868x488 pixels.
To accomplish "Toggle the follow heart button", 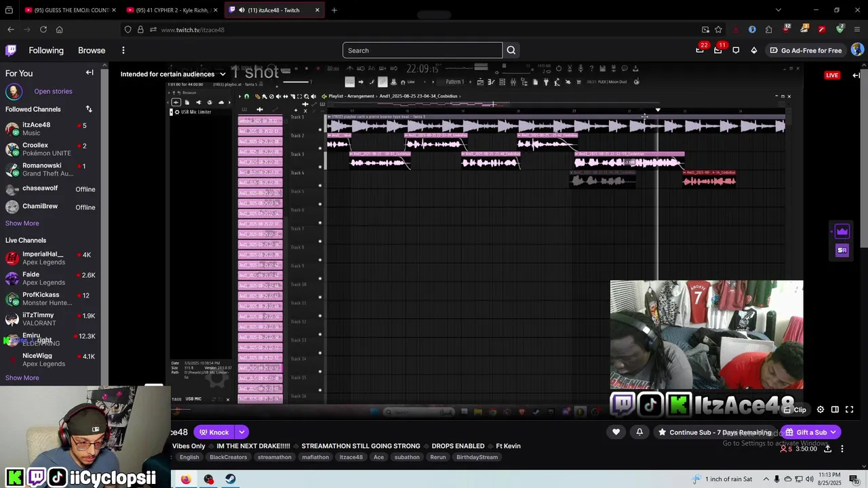I will [x=616, y=432].
